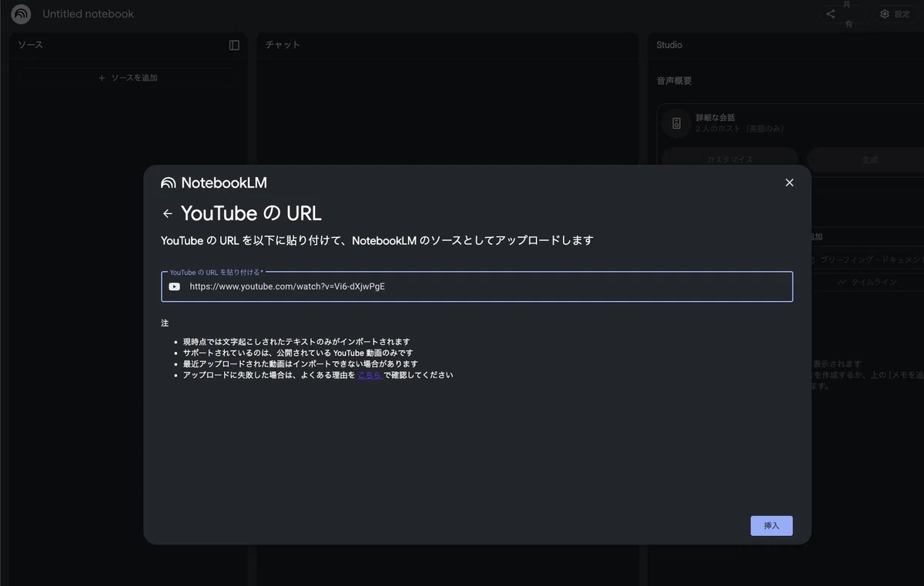Image resolution: width=924 pixels, height=586 pixels.
Task: Go back using the arrow beside YouTube の URL
Action: point(167,213)
